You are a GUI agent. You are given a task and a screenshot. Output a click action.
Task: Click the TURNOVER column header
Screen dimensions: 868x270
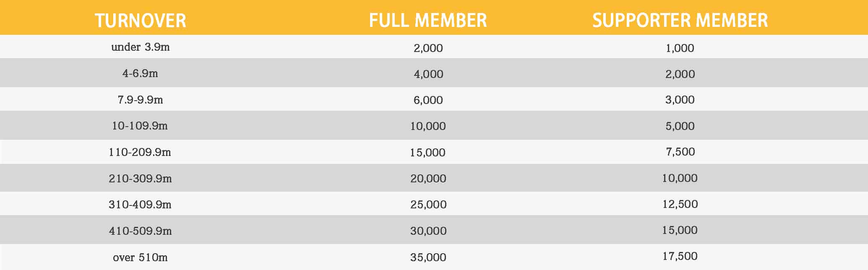click(x=141, y=20)
